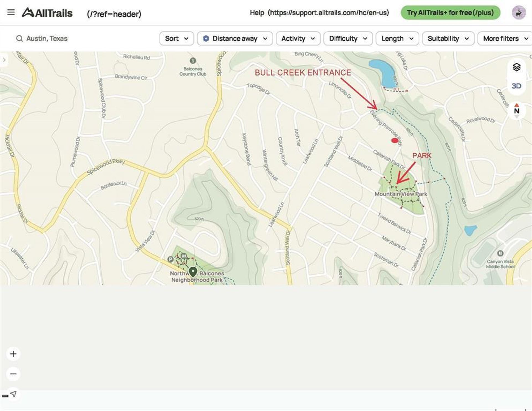Click the Northwest Balcones Neighborhood Park label
This screenshot has height=411, width=532.
click(197, 277)
